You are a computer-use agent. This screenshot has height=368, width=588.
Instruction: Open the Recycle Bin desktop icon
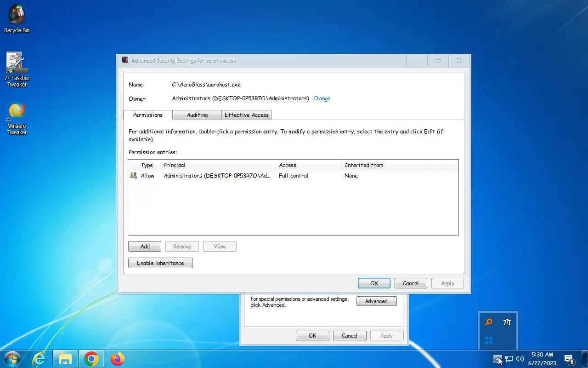(17, 18)
